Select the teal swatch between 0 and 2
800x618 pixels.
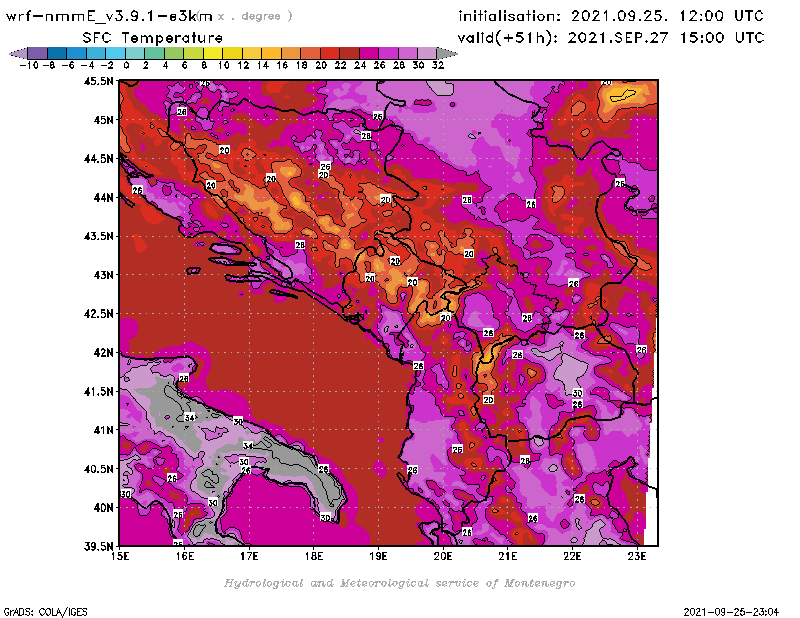pyautogui.click(x=135, y=54)
